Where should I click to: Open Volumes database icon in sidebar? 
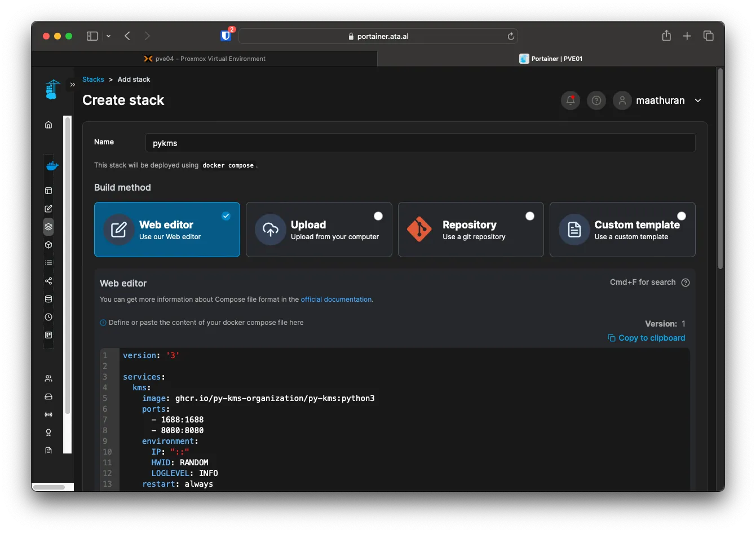point(48,299)
